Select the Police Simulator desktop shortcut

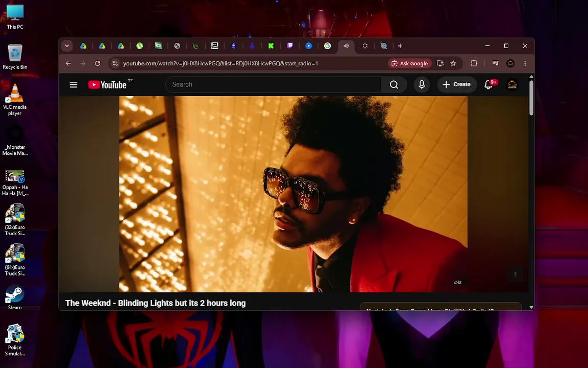point(15,340)
